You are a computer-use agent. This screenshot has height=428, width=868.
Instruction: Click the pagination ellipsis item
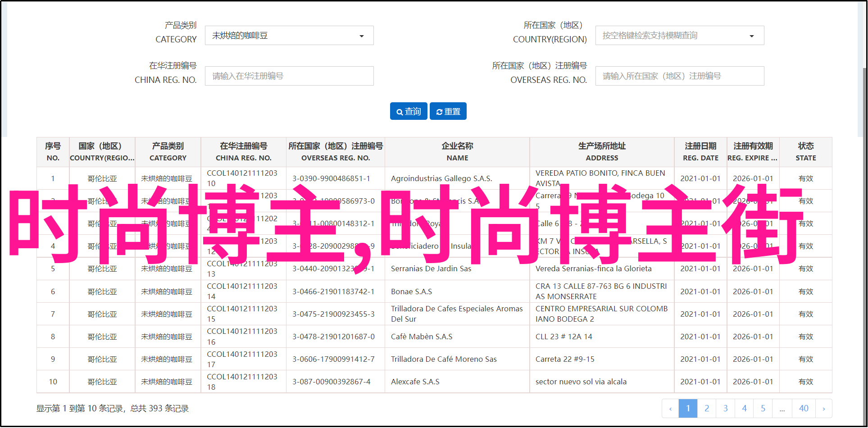782,409
